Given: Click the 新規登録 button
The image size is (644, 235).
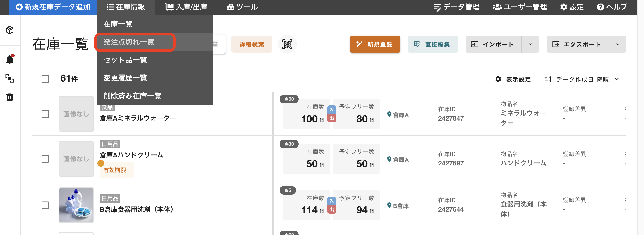Looking at the screenshot, I should [x=375, y=44].
